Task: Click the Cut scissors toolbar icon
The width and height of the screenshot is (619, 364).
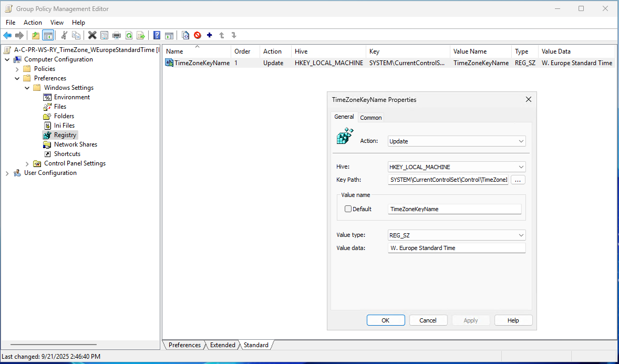Action: 64,35
